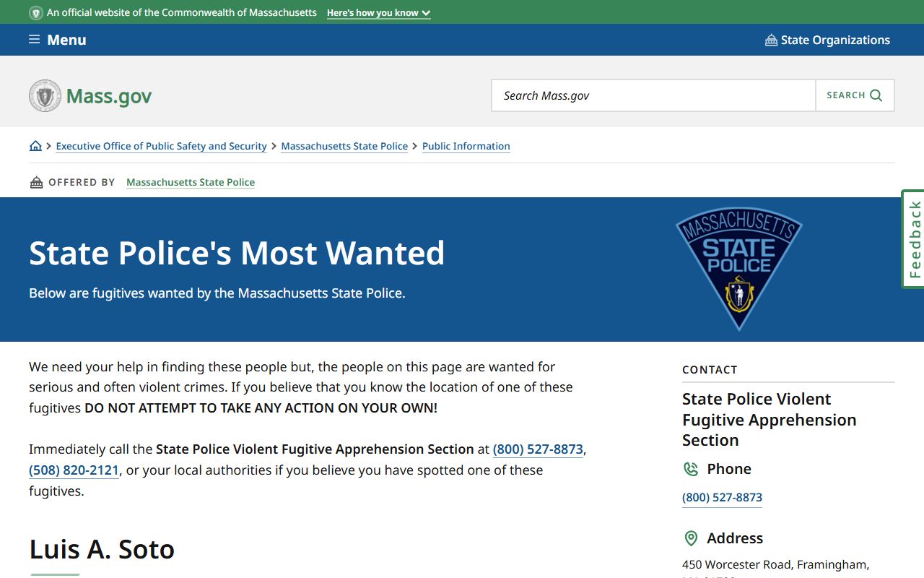Viewport: 924px width, 578px height.
Task: Click the "CONTACT" sidebar label
Action: click(710, 370)
